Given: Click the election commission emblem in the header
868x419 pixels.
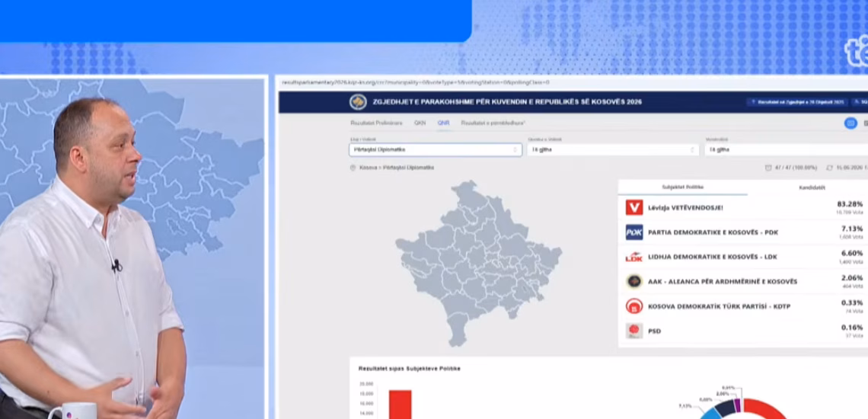Looking at the screenshot, I should pos(358,103).
